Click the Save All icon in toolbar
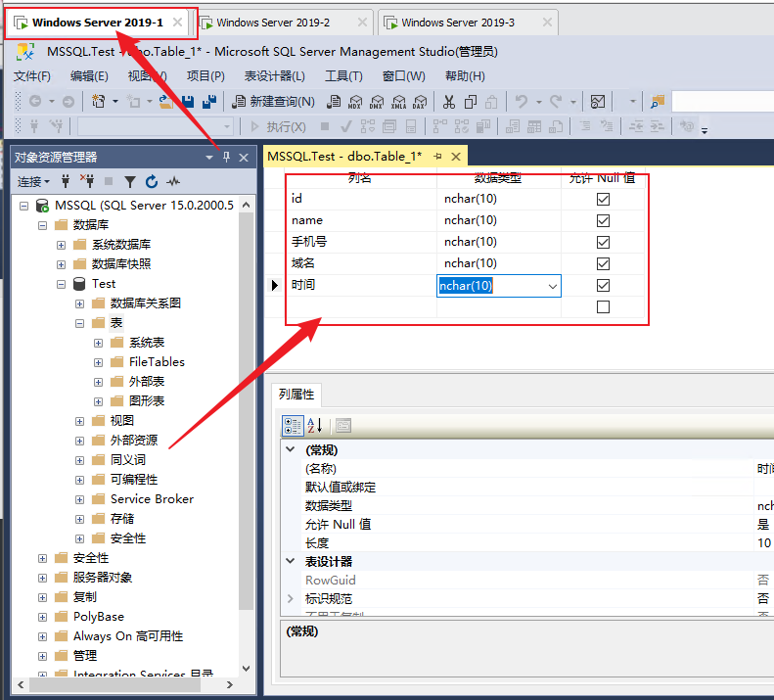The image size is (774, 700). 209,102
